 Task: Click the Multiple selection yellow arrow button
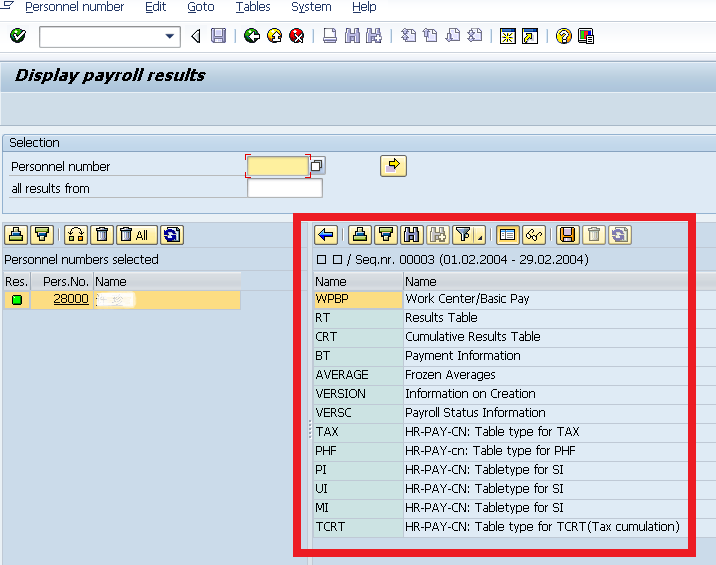click(x=393, y=165)
